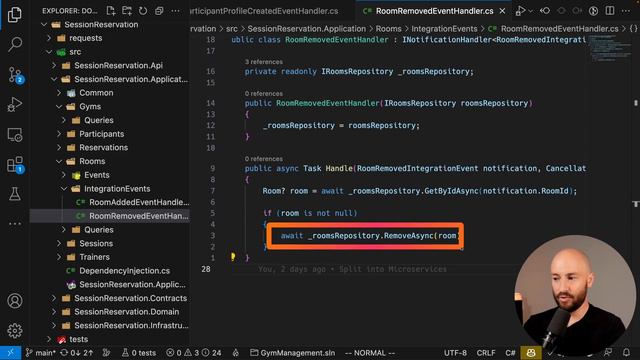640x360 pixels.
Task: Click the 0 tests status bar item
Action: [139, 353]
